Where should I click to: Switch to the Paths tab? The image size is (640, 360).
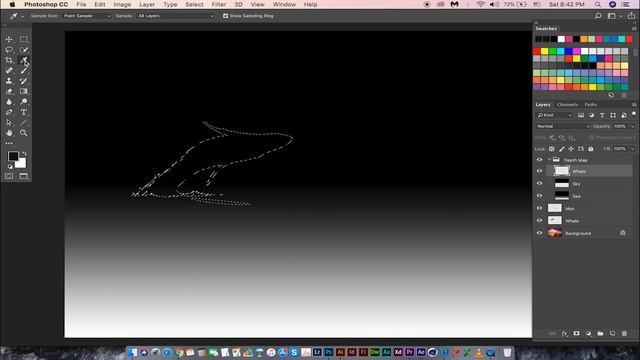pos(590,105)
